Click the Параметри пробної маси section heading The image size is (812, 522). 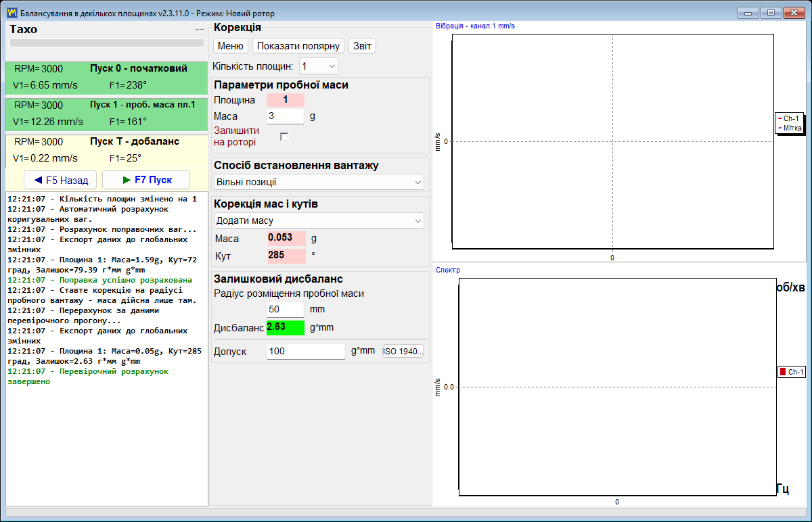click(x=281, y=85)
